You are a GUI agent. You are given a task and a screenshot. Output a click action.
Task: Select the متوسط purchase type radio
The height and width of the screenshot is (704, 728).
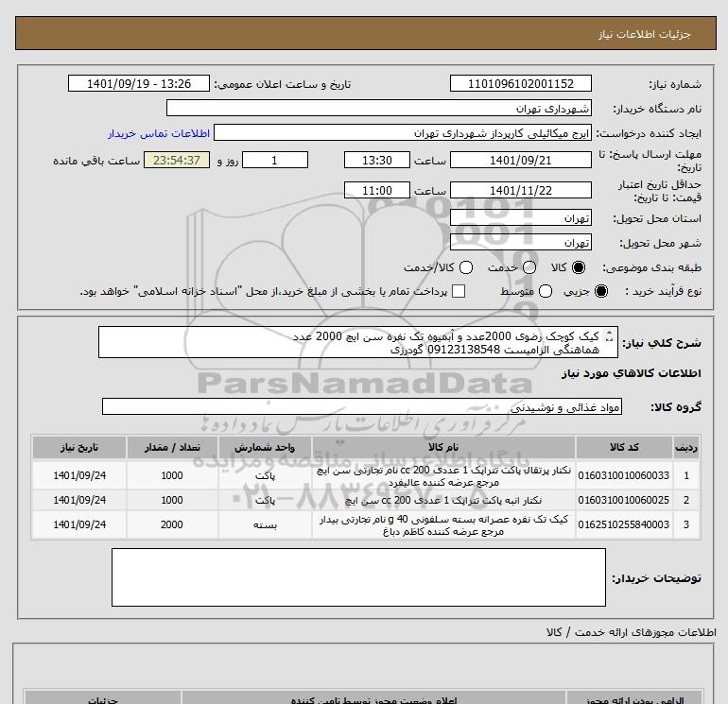[546, 291]
